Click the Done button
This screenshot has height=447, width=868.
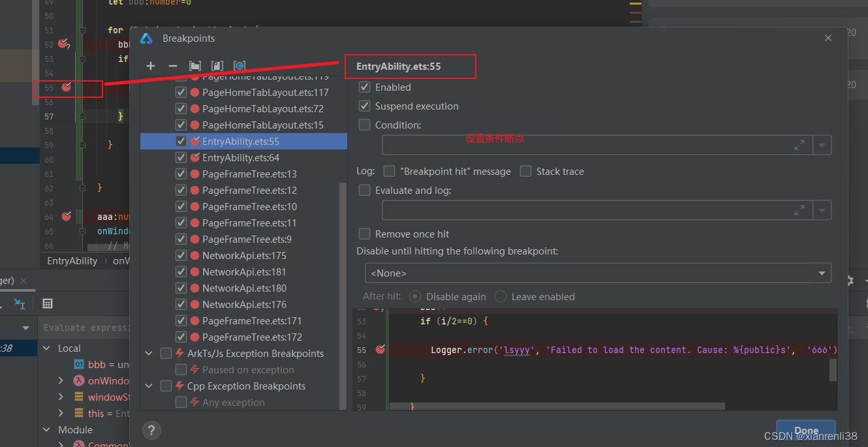(806, 431)
